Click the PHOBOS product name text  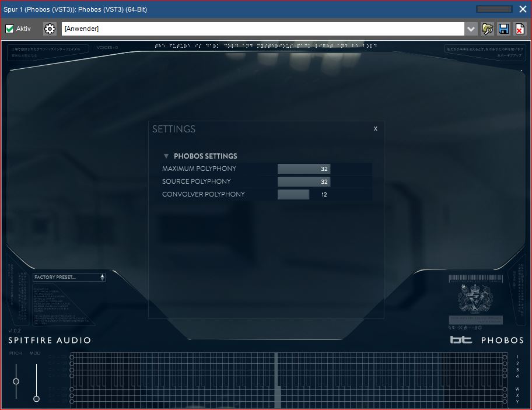[x=502, y=340]
